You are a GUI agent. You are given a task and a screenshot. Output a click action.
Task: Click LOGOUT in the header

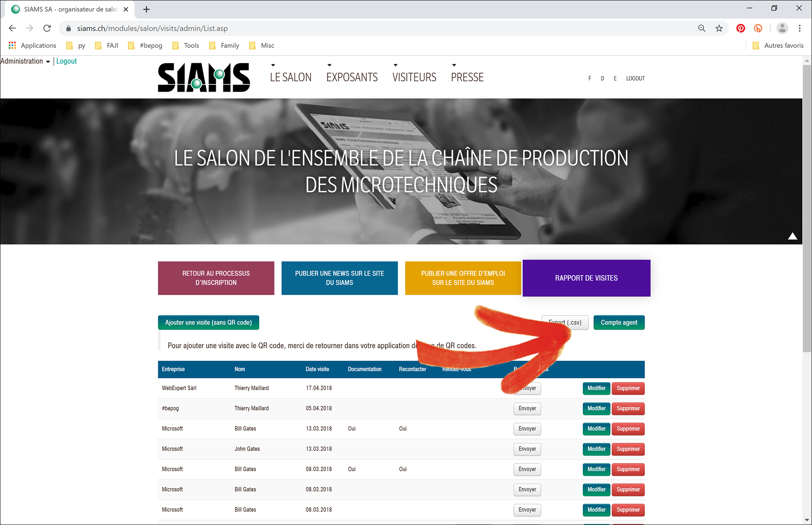[635, 78]
